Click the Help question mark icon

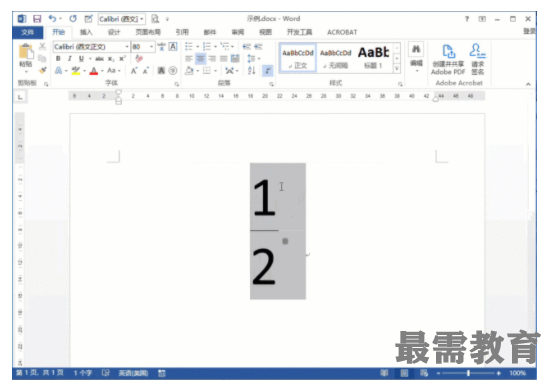tap(467, 19)
